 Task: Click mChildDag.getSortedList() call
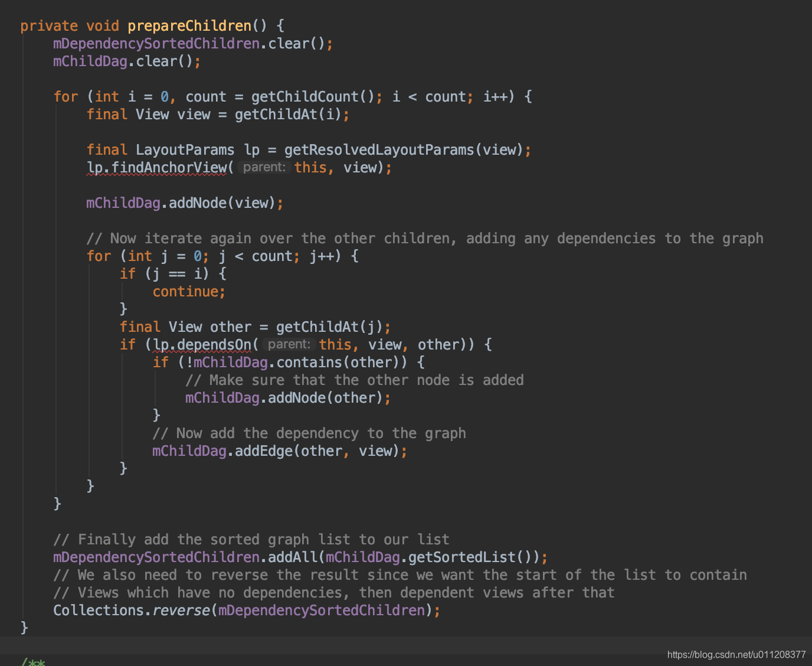pyautogui.click(x=433, y=557)
